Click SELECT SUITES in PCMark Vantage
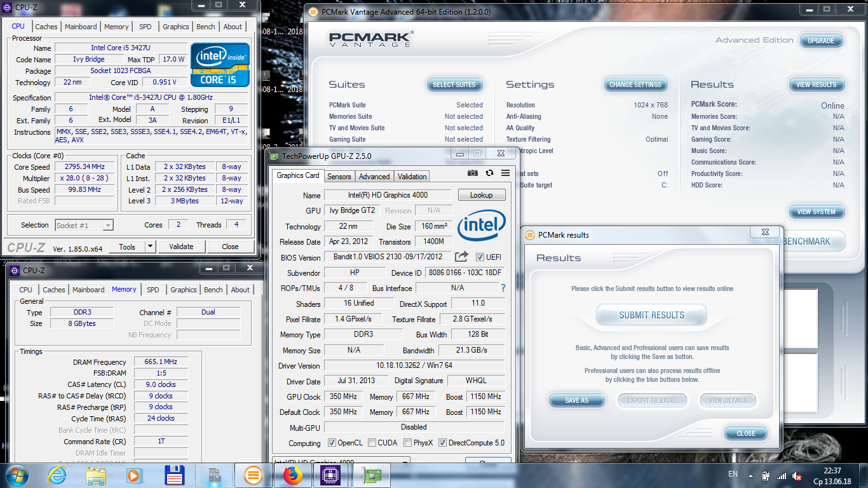 [454, 85]
